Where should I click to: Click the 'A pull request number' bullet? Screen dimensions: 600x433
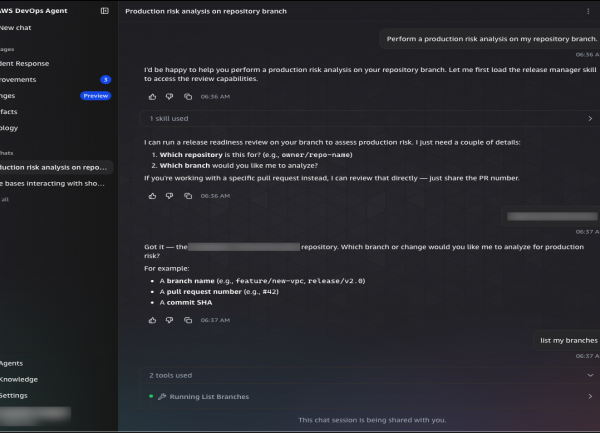click(219, 292)
